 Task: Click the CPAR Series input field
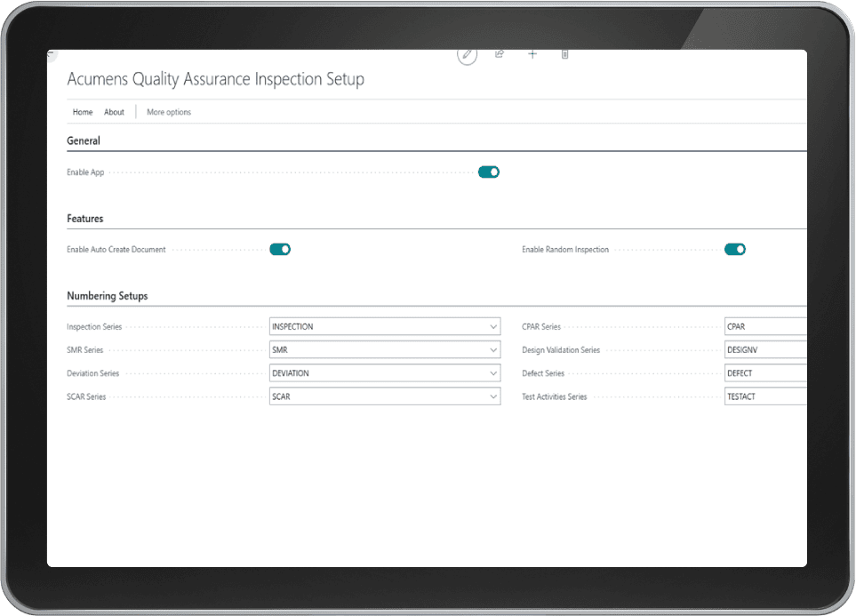pyautogui.click(x=765, y=326)
